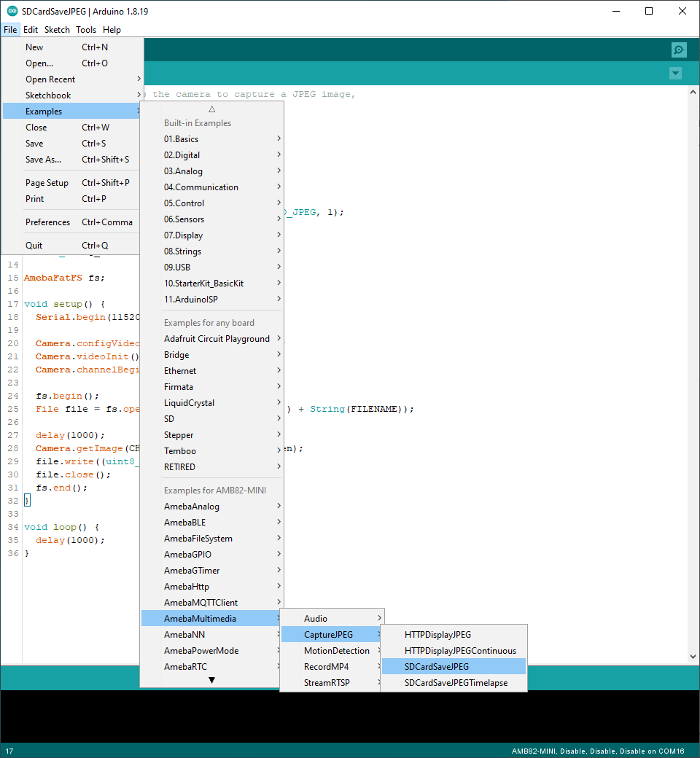Load the HTTPDisplayJPEG example
The height and width of the screenshot is (758, 700).
coord(454,634)
